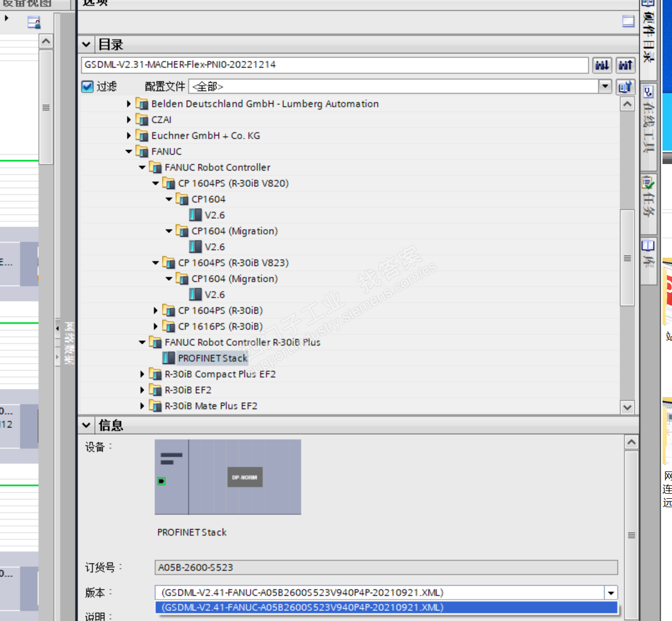The width and height of the screenshot is (672, 621).
Task: Select CP1604 (Migration) under V820
Action: click(234, 231)
